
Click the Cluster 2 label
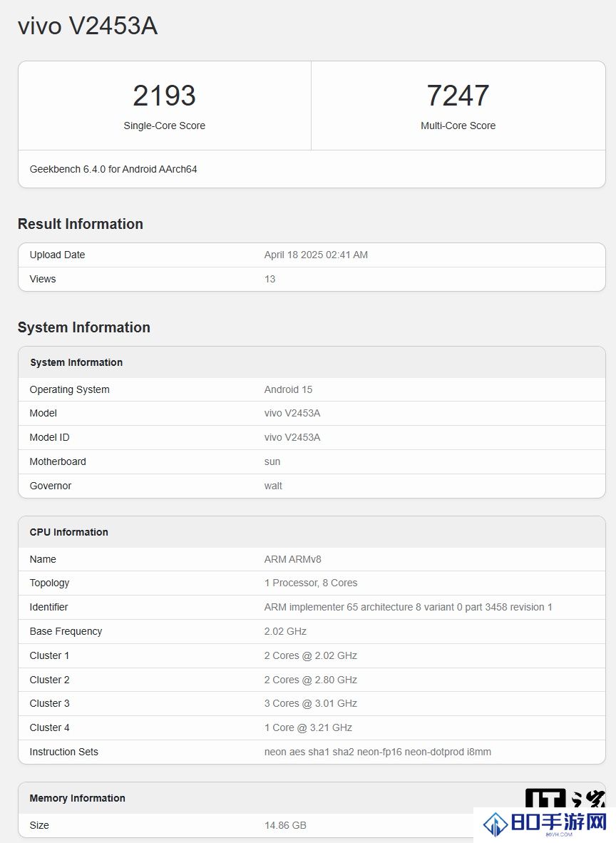[49, 680]
